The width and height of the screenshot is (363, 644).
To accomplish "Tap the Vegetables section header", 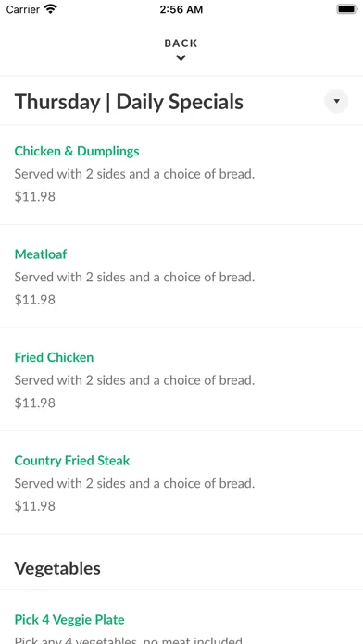I will point(57,568).
